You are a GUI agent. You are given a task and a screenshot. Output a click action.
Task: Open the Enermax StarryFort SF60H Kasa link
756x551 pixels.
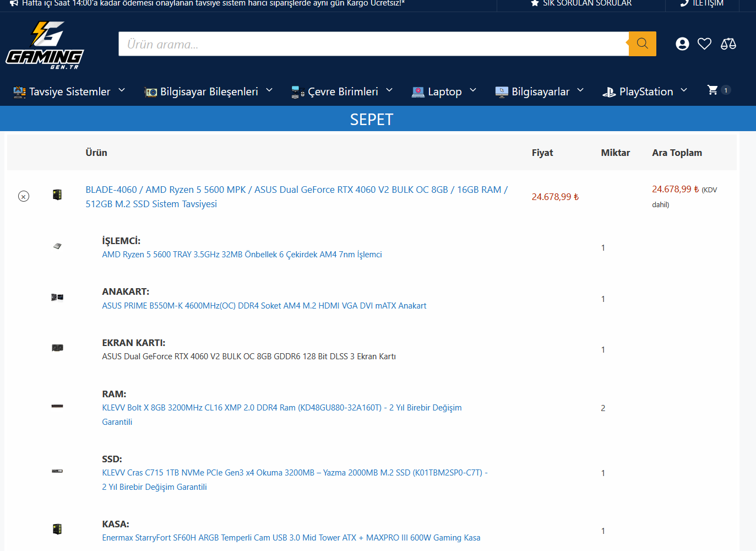(x=291, y=538)
